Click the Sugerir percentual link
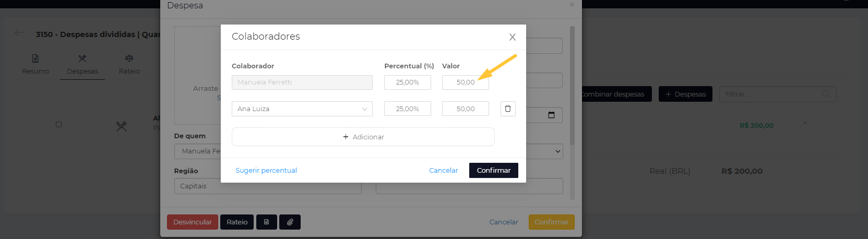This screenshot has height=239, width=868. (266, 170)
